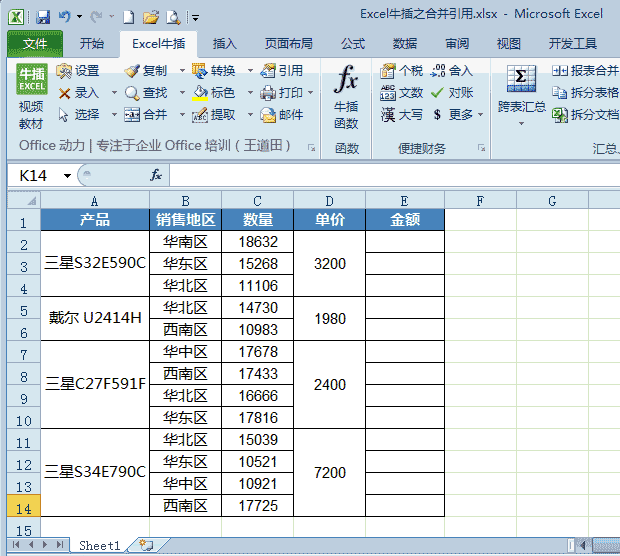
Task: Expand the 转换 dropdown arrow
Action: click(250, 71)
